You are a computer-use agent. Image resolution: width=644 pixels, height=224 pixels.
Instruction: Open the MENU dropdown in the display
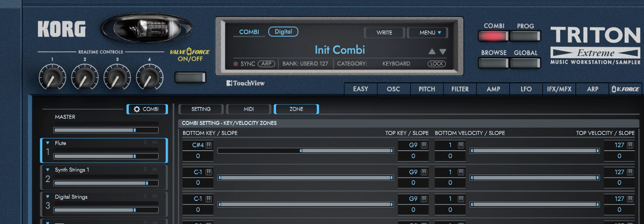pyautogui.click(x=427, y=32)
